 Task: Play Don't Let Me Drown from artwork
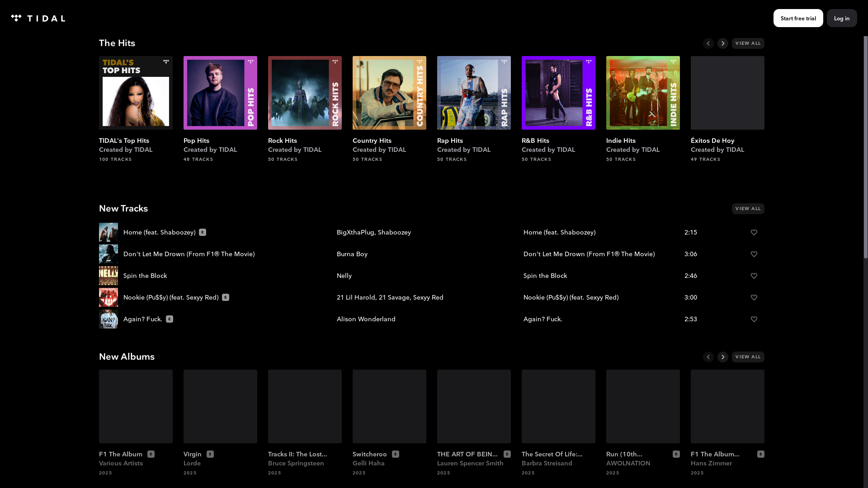(x=108, y=254)
